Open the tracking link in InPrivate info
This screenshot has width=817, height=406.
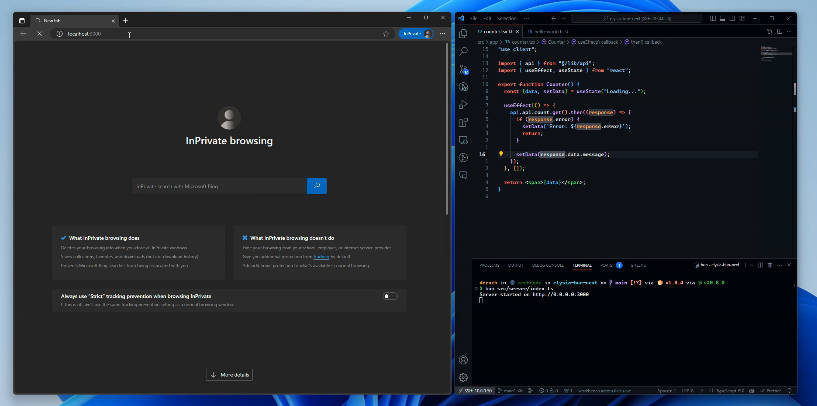click(x=321, y=256)
